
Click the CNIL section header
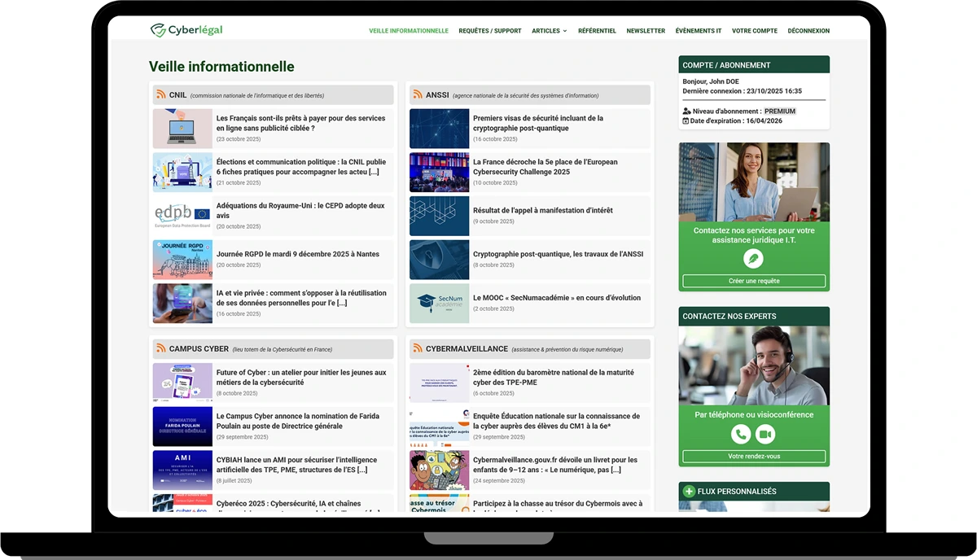(273, 95)
